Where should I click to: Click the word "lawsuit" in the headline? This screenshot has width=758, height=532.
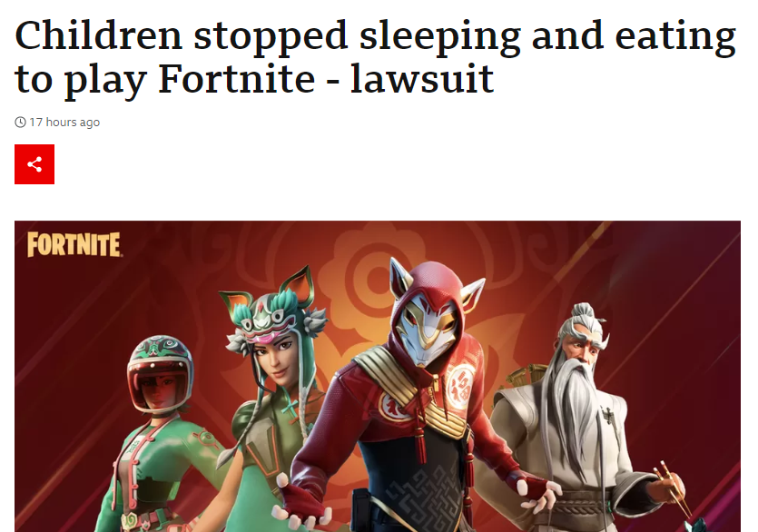click(x=421, y=78)
